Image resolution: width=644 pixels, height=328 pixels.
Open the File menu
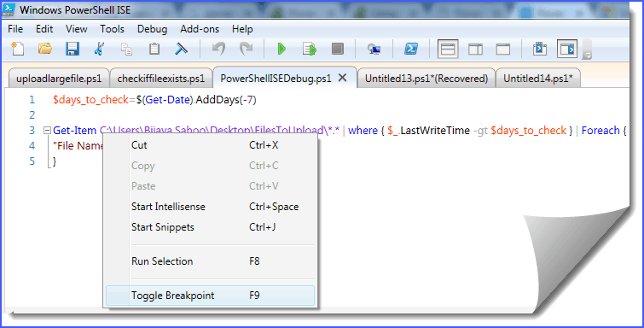[15, 29]
